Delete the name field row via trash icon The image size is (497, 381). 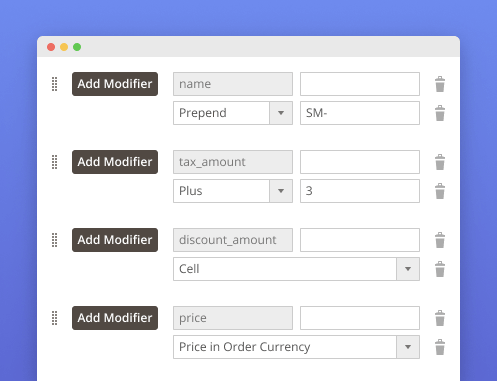pos(440,84)
